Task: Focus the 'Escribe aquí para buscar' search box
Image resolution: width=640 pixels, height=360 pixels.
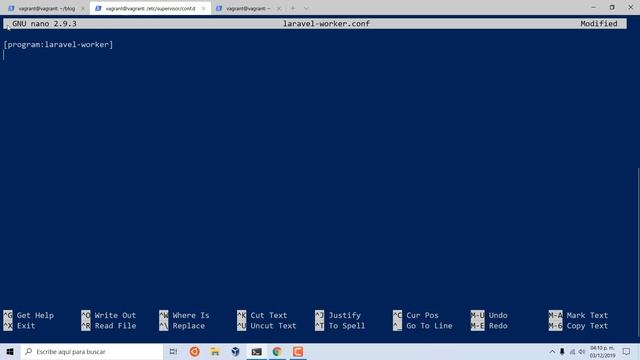Action: pyautogui.click(x=92, y=351)
